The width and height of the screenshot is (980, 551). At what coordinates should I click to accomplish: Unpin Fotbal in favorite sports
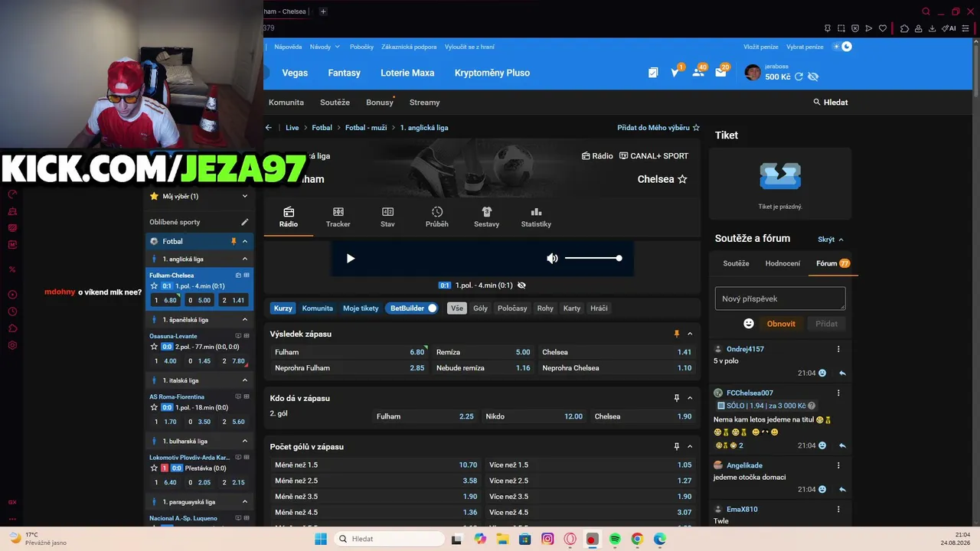[x=234, y=241]
